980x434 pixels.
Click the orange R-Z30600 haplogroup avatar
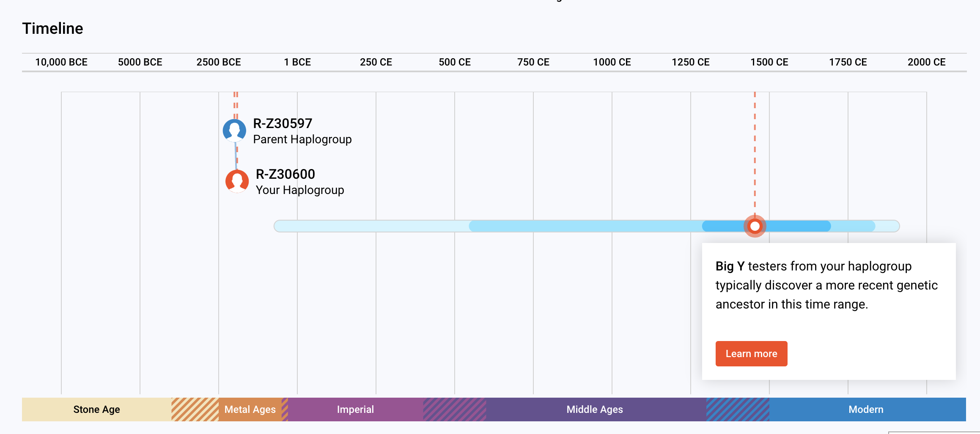[237, 181]
